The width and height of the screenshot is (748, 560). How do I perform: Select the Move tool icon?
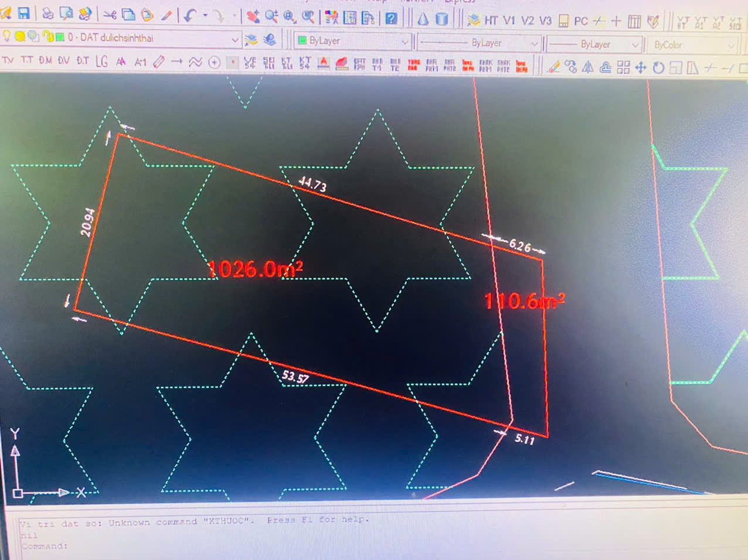(x=641, y=67)
